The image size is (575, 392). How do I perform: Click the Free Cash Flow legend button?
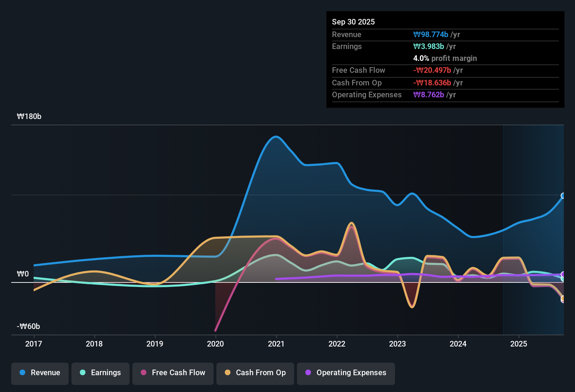[173, 373]
